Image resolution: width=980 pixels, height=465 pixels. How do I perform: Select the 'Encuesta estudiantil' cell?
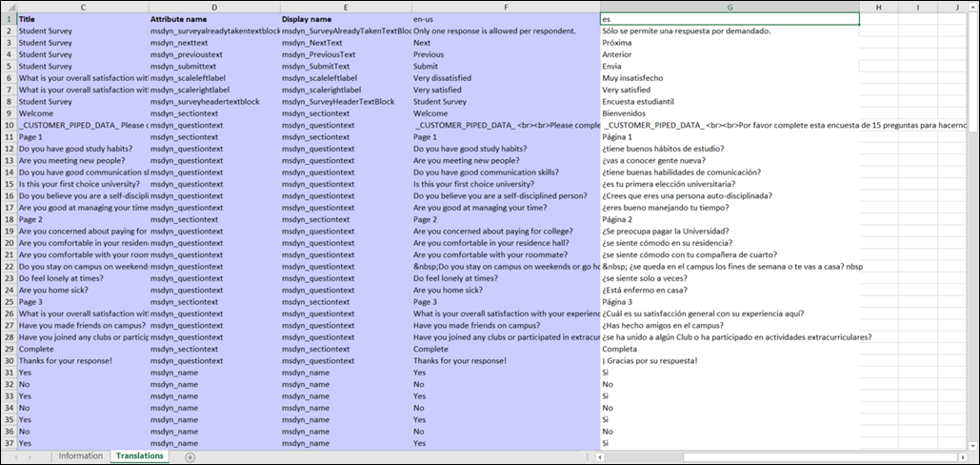tap(730, 101)
